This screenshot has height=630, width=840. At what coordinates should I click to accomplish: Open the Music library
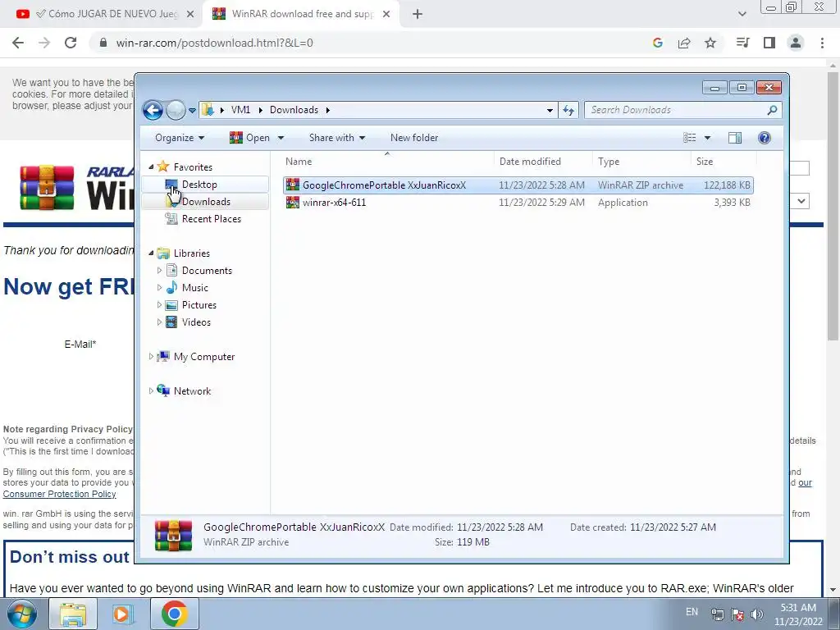(x=195, y=288)
